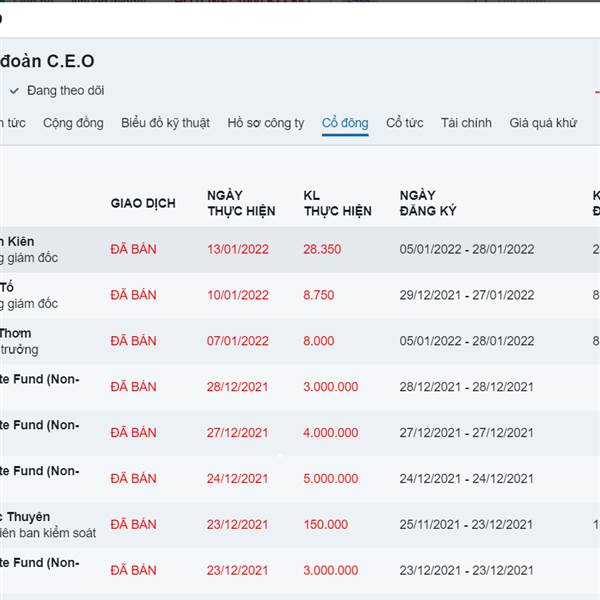Open the 'Cộng đồng' tab
Image resolution: width=600 pixels, height=600 pixels.
pos(73,123)
